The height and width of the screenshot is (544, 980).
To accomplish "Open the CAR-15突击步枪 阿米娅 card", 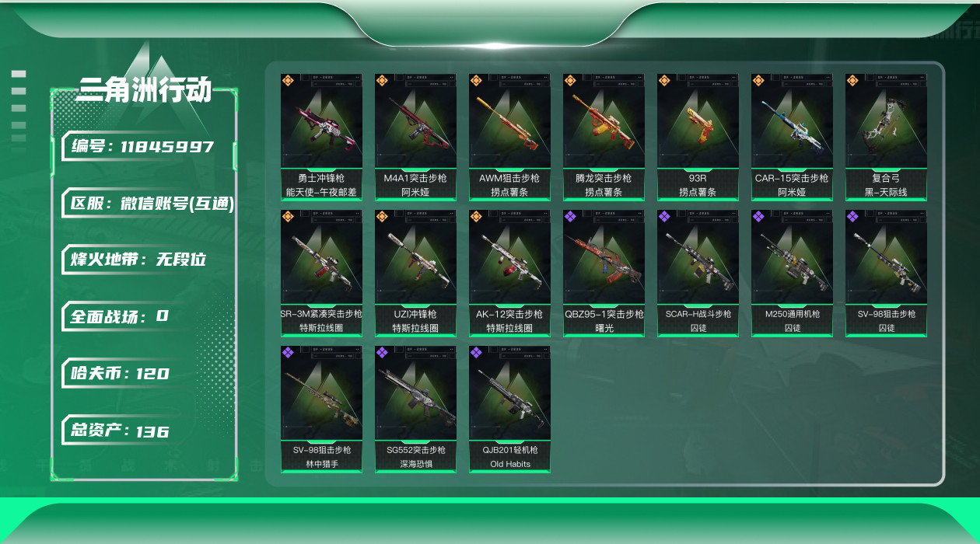I will tap(792, 138).
